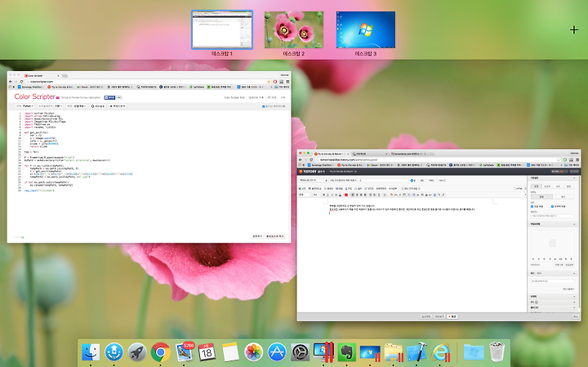Click back arrow in Color Scripter window
Image resolution: width=588 pixels, height=367 pixels.
[11, 82]
